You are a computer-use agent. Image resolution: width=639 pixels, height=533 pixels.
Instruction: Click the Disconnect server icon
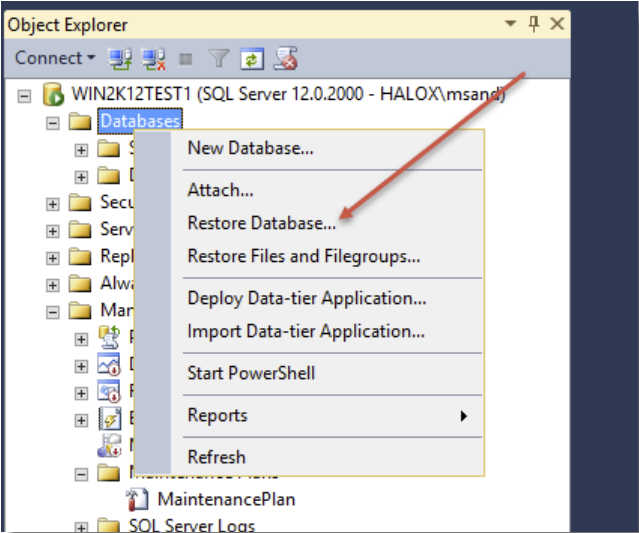point(153,59)
